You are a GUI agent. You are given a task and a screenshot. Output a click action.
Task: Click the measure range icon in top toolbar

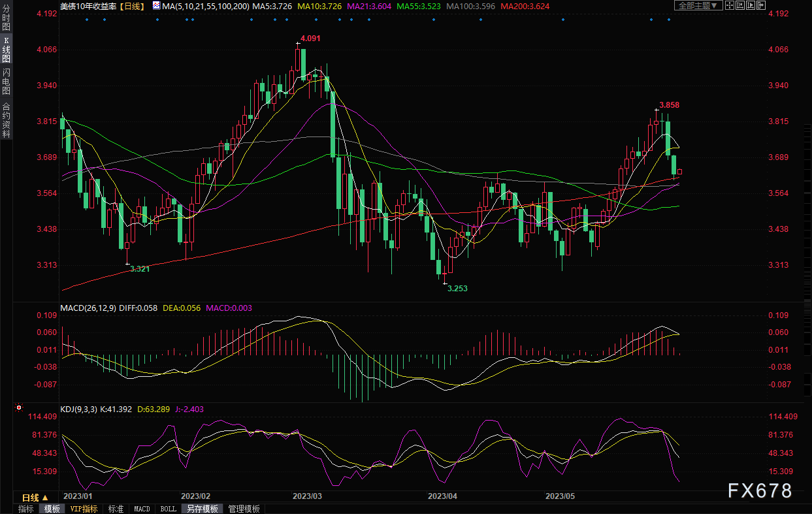click(x=740, y=5)
